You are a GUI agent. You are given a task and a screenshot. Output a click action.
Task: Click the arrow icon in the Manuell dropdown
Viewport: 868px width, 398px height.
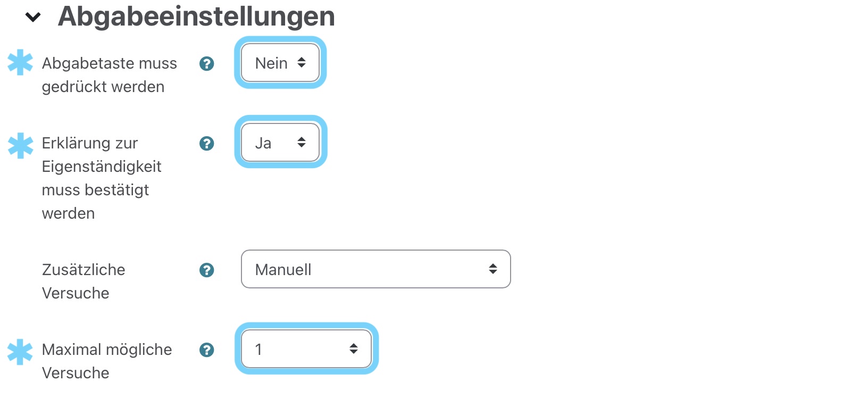[x=493, y=269]
